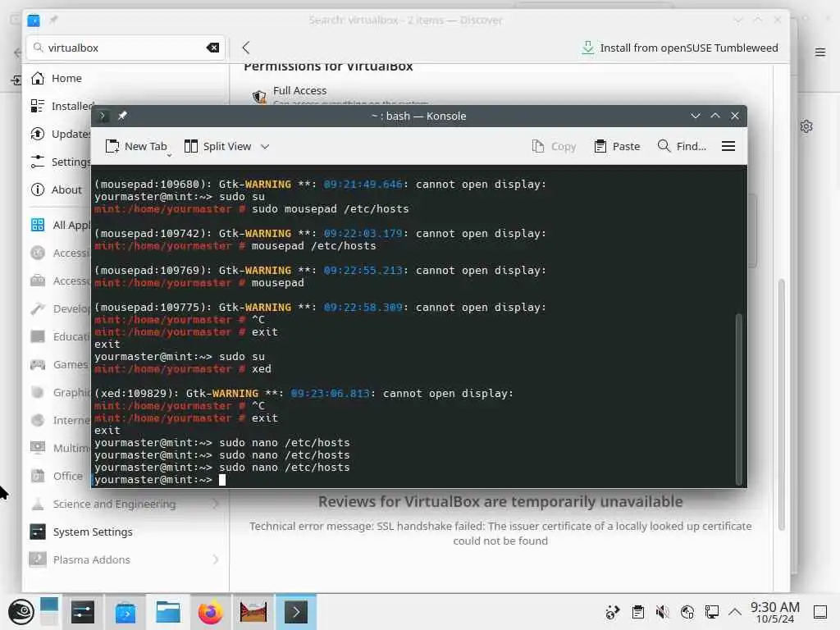Click the virtual desktop pager in taskbar
Image resolution: width=840 pixels, height=630 pixels.
pyautogui.click(x=49, y=612)
